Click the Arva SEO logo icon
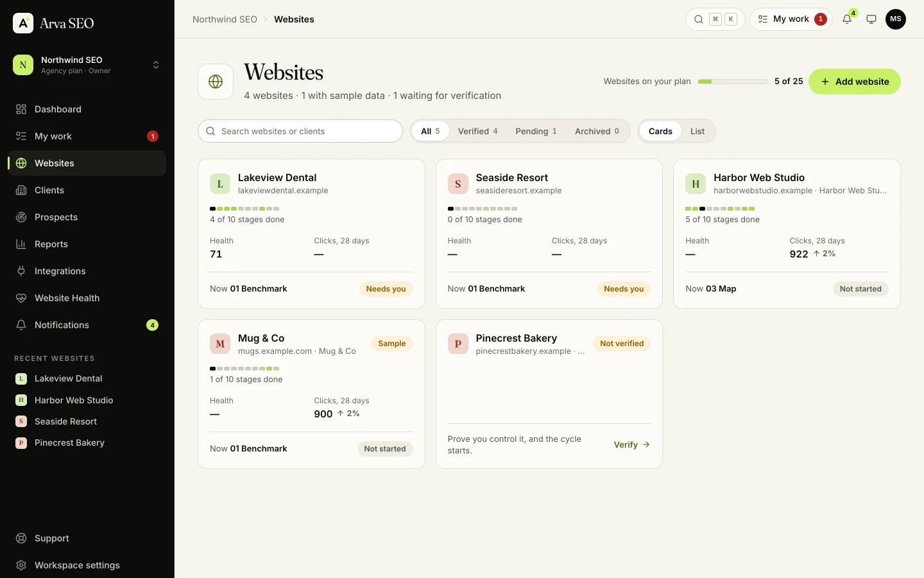 [23, 23]
